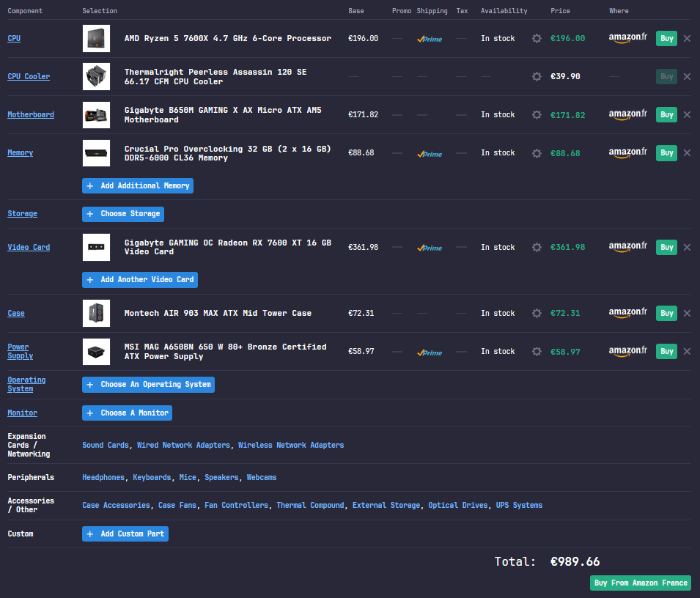700x598 pixels.
Task: Browse UPS Systems accessories
Action: pyautogui.click(x=519, y=505)
